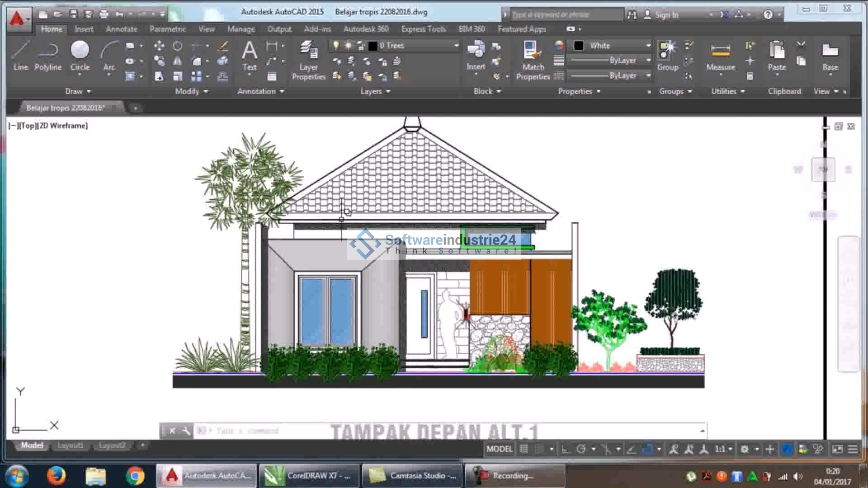Open the annotation scale 1:1 dropdown
Image resolution: width=868 pixels, height=488 pixels.
[723, 449]
